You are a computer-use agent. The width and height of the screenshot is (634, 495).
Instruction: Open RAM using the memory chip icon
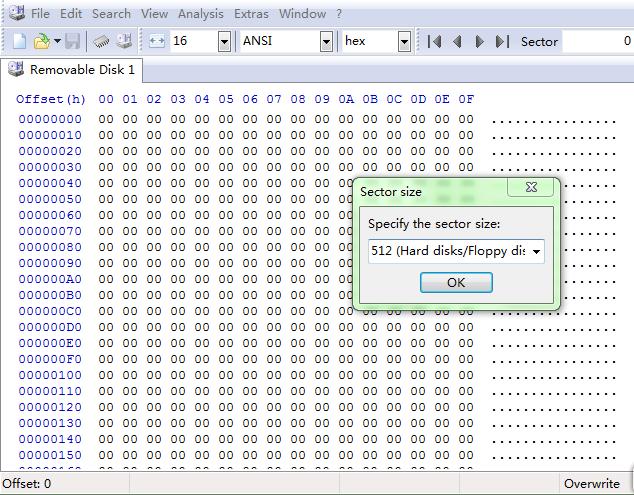(101, 41)
